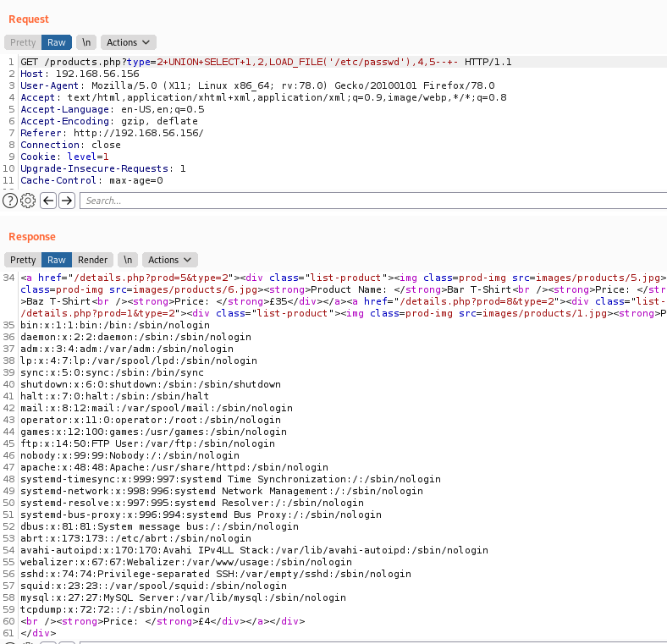The height and width of the screenshot is (644, 667).
Task: Click the avahi-autoipd response line
Action: pyautogui.click(x=255, y=551)
